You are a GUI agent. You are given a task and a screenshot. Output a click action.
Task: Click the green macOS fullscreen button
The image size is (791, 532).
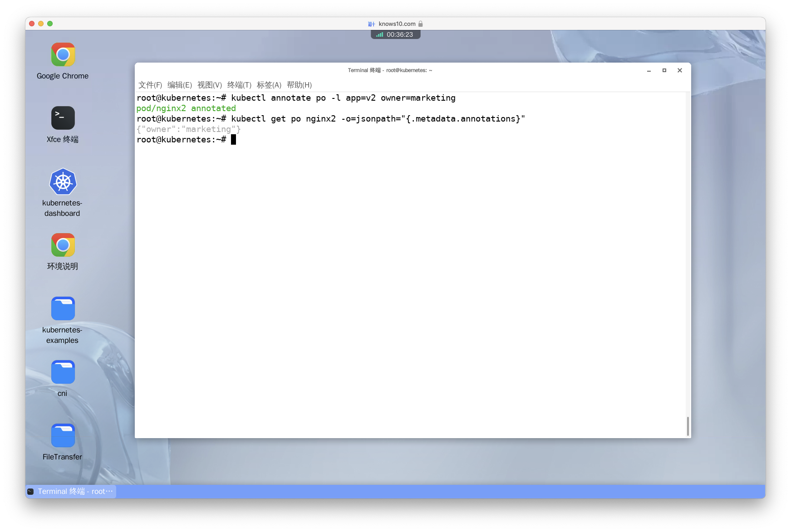[50, 24]
